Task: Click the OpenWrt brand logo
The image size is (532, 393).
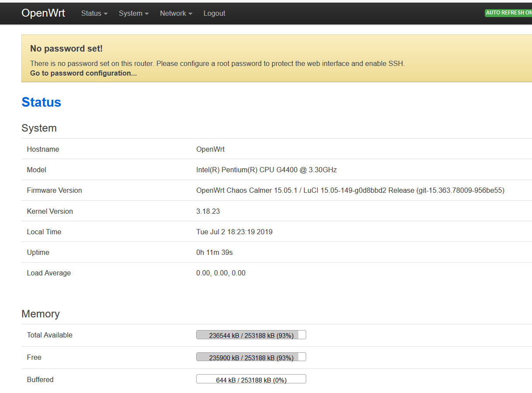Action: coord(43,13)
